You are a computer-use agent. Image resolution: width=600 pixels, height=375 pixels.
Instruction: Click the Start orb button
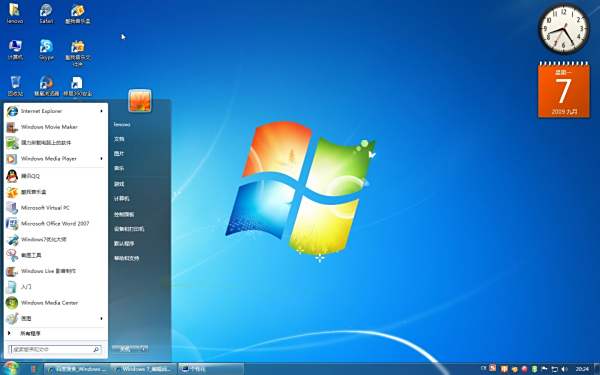click(10, 368)
